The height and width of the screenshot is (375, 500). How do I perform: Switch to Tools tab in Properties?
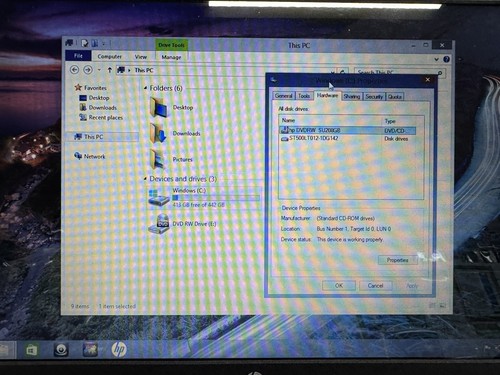tap(304, 96)
